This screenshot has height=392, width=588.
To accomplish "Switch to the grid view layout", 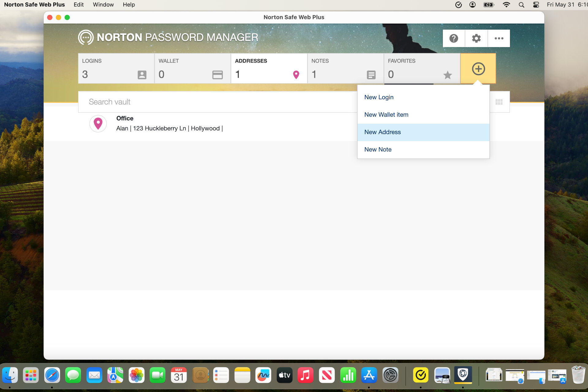I will [x=498, y=101].
